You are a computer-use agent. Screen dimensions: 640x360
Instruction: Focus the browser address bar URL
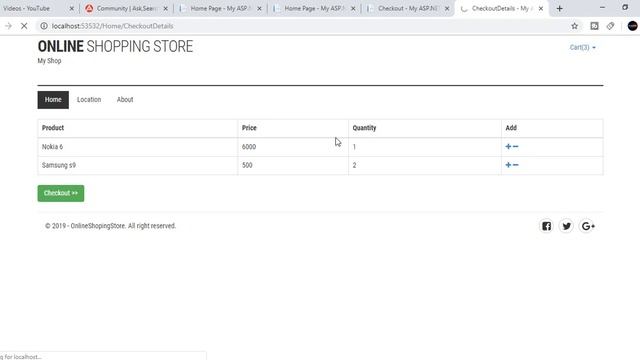tap(113, 26)
